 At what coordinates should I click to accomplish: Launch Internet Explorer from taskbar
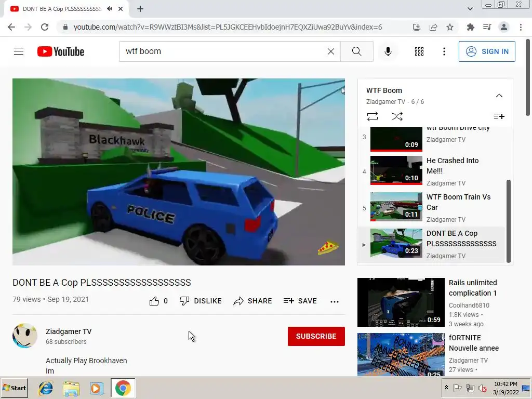click(46, 388)
